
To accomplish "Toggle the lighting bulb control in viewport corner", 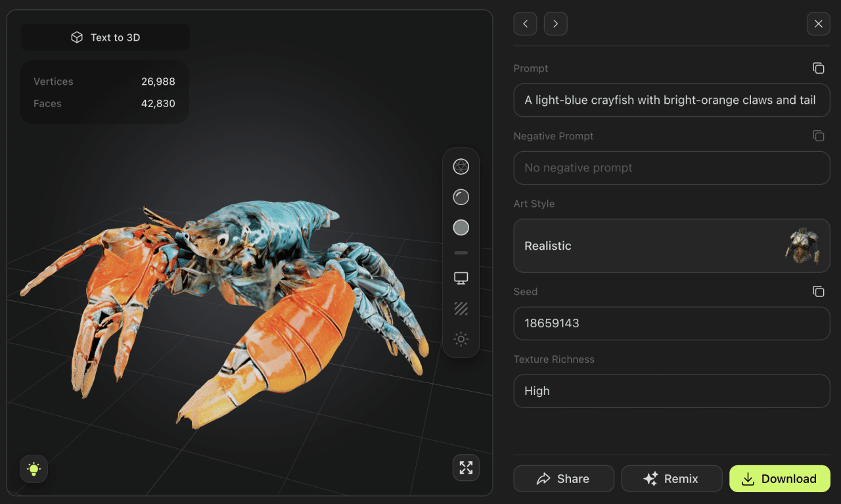I will coord(34,469).
